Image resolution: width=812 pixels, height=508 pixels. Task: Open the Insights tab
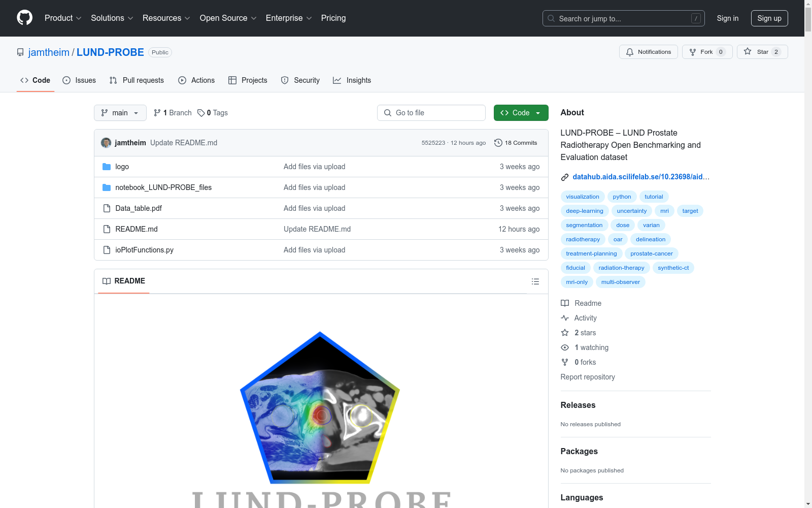point(352,80)
